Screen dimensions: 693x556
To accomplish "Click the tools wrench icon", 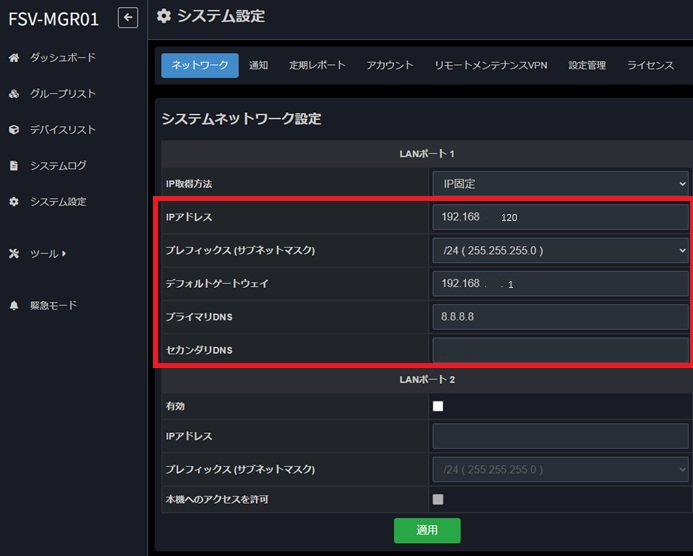I will point(14,254).
